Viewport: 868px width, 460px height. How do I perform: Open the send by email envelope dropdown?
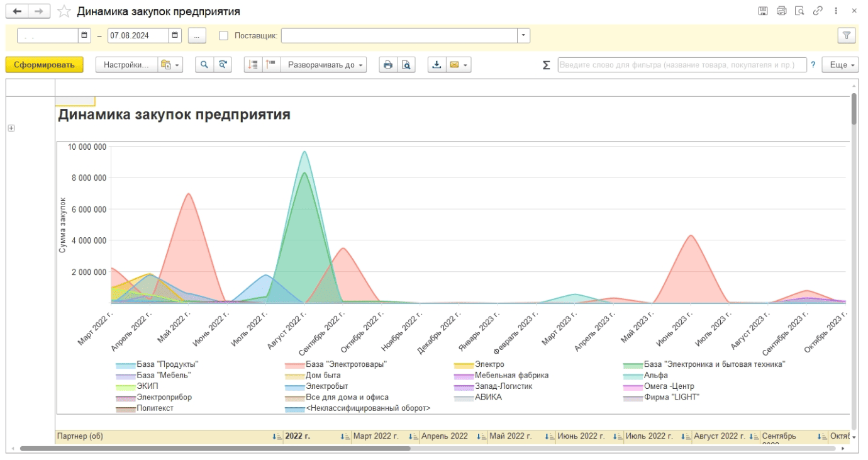coord(459,65)
